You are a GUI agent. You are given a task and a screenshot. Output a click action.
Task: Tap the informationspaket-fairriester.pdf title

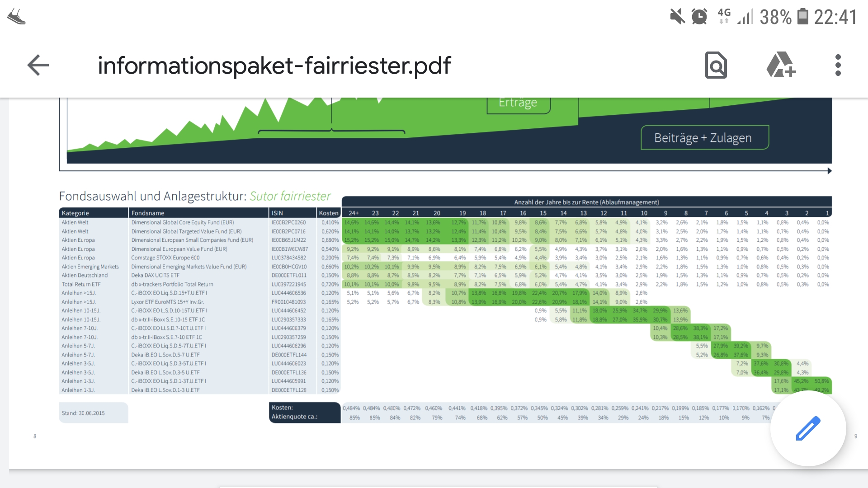[x=274, y=66]
